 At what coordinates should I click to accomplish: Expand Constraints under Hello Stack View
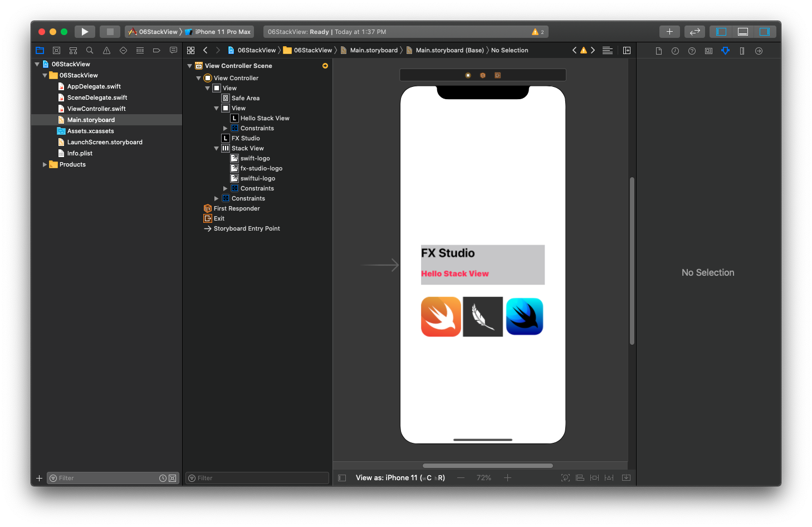point(225,128)
